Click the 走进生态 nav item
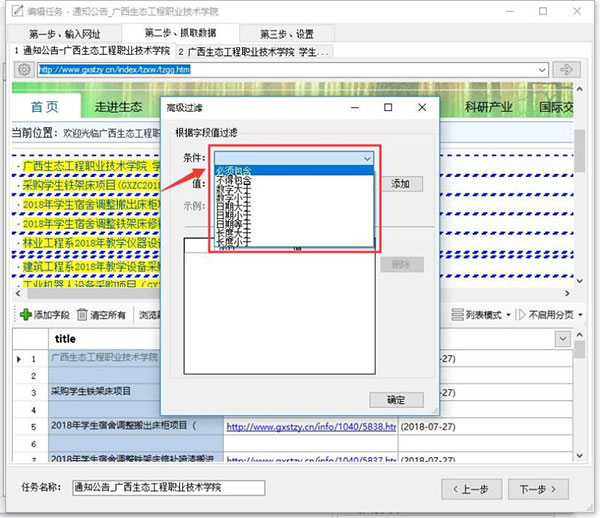 click(x=118, y=107)
